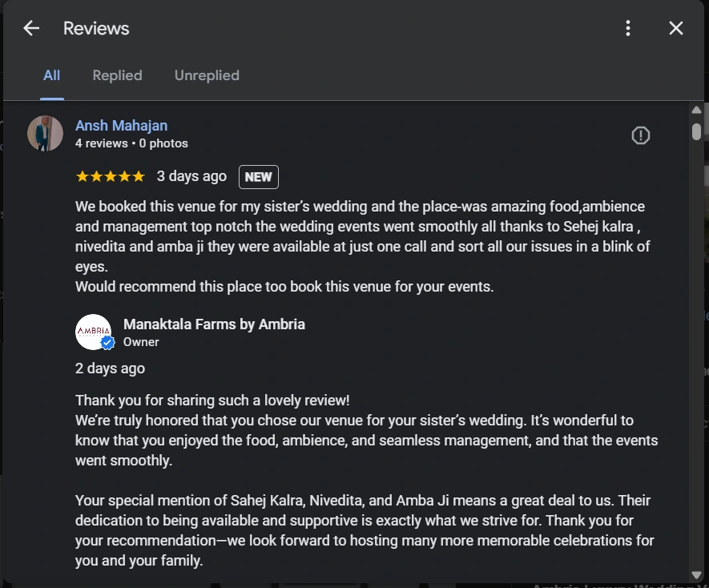This screenshot has width=709, height=588.
Task: Click the Ambria owner logo
Action: (x=92, y=331)
